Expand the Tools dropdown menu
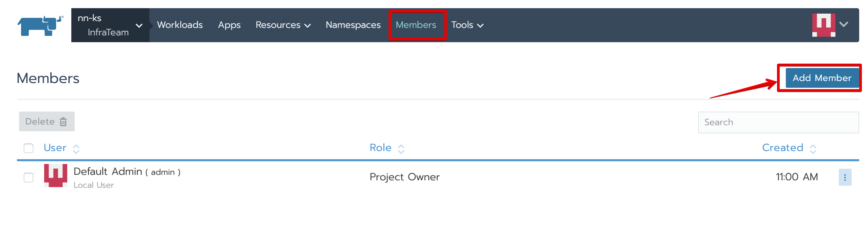The image size is (868, 232). 467,25
